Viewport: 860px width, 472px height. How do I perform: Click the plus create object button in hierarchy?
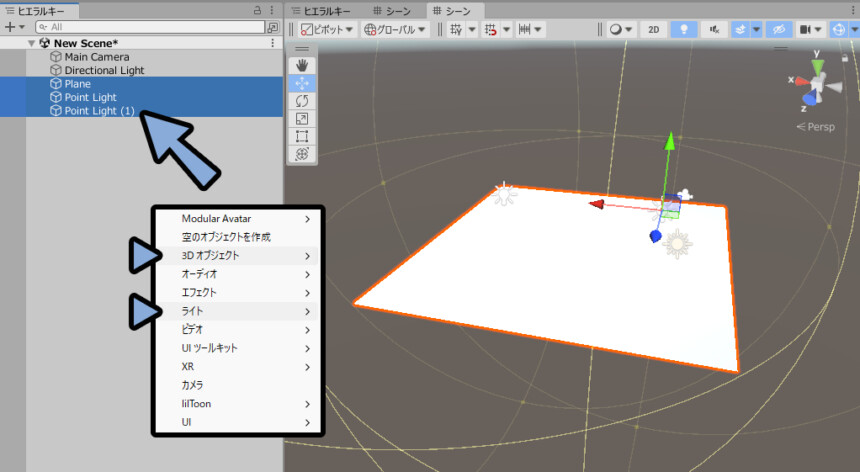click(x=10, y=27)
